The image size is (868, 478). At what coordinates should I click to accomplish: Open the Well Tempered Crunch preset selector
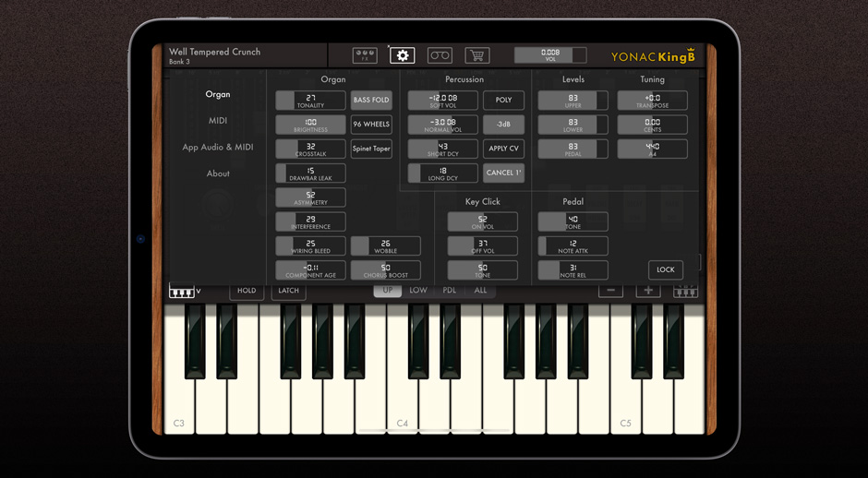click(x=215, y=55)
